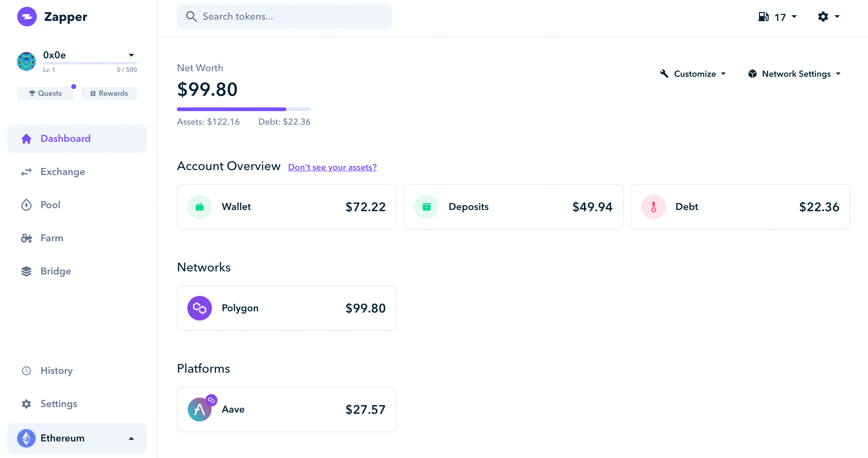Open the Exchange menu item

pos(77,172)
